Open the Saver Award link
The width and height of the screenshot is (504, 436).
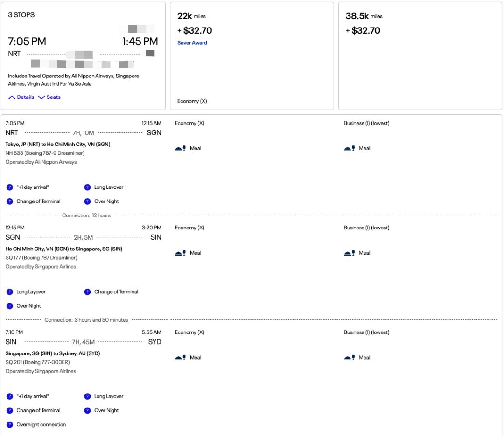pyautogui.click(x=192, y=43)
